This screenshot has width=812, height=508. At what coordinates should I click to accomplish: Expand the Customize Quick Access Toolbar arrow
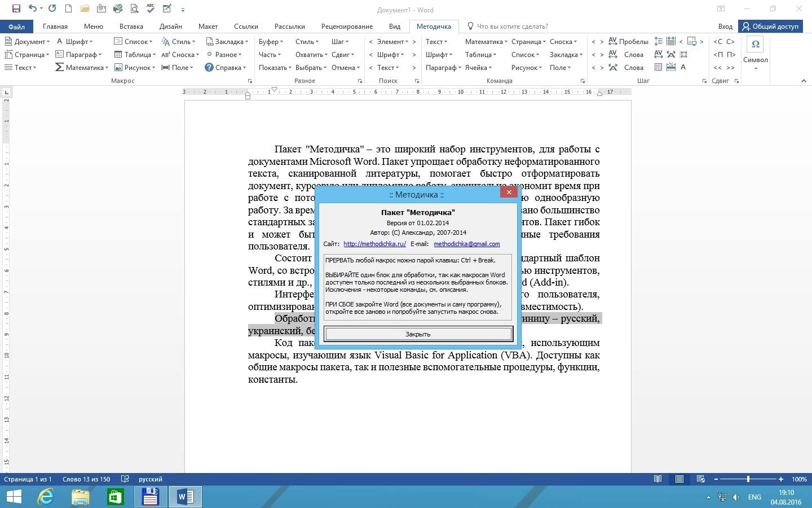tap(183, 10)
